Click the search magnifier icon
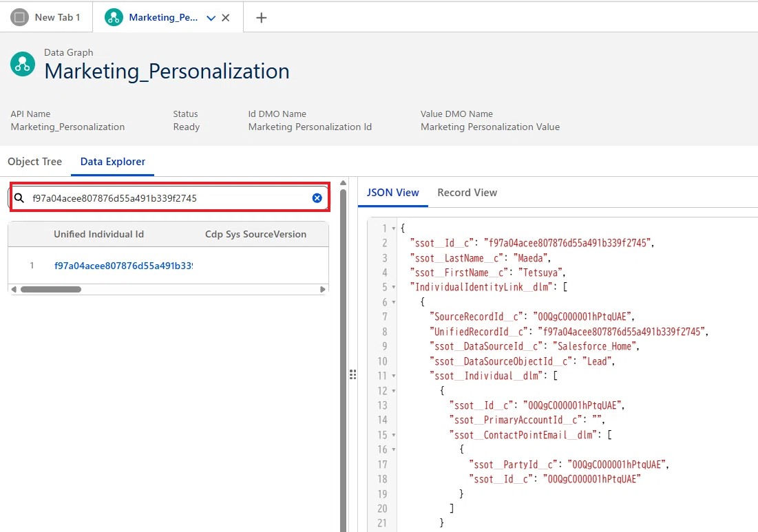 (x=19, y=198)
